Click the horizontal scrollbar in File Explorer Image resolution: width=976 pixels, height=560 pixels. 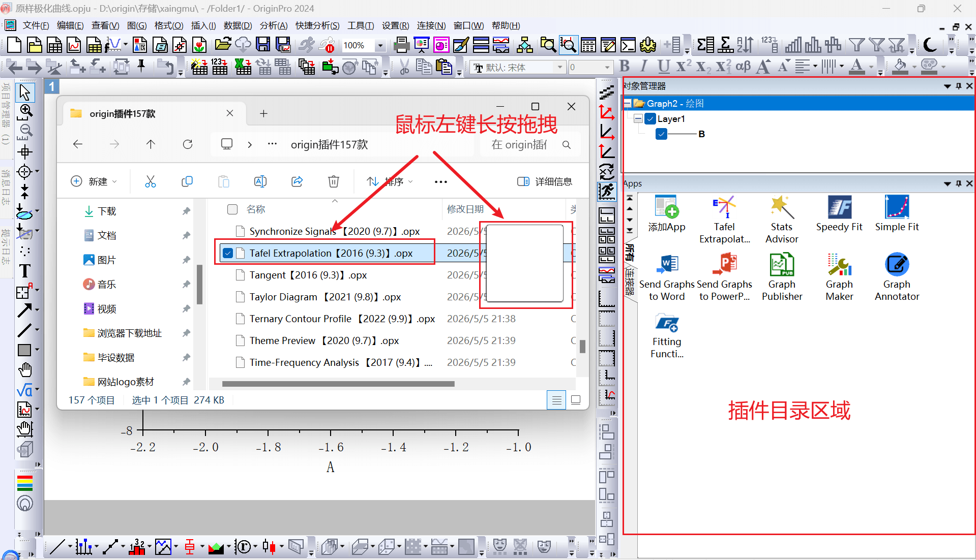coord(338,384)
